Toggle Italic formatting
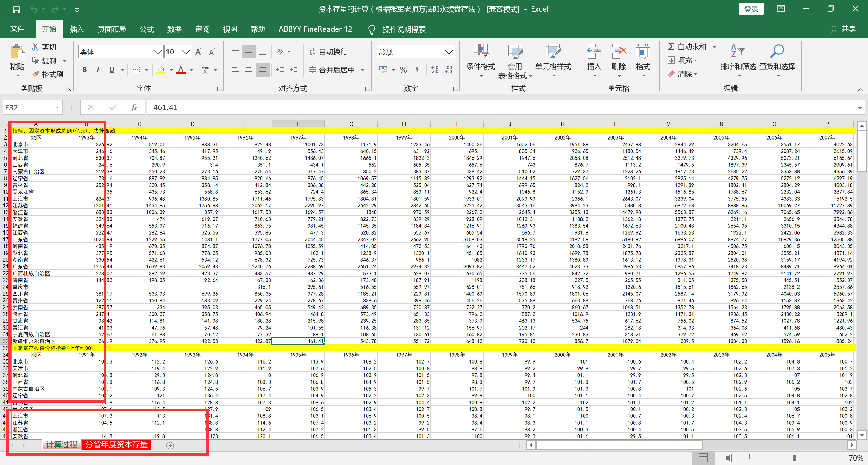868x465 pixels. pos(98,70)
